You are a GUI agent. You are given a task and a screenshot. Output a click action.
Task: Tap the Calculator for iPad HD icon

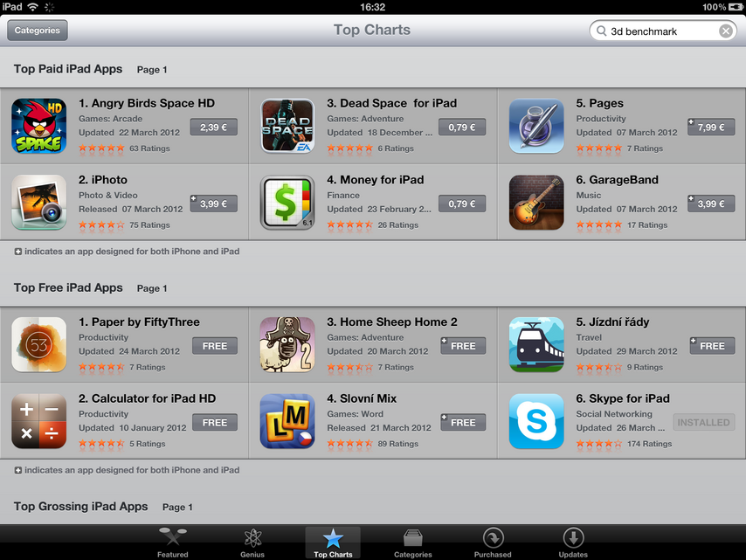click(39, 421)
